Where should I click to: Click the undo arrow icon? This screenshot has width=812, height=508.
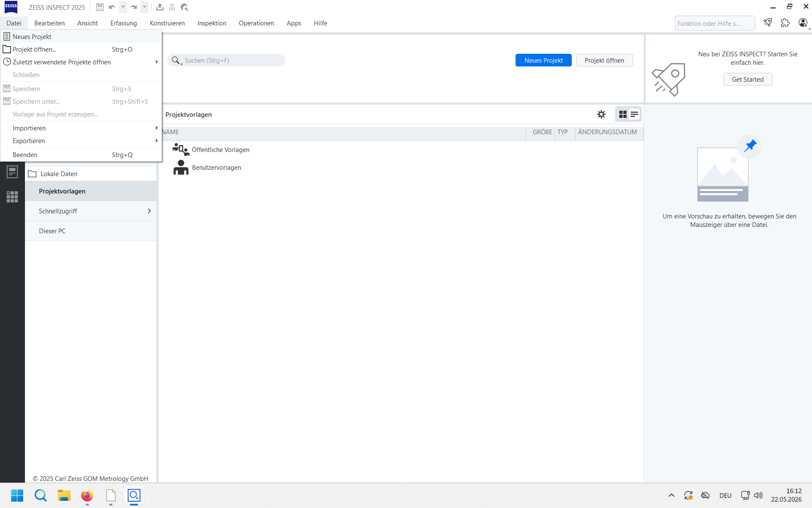pos(112,7)
